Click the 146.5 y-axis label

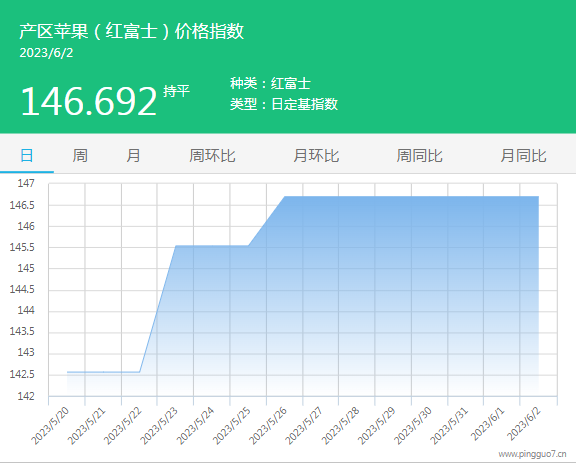coord(22,205)
